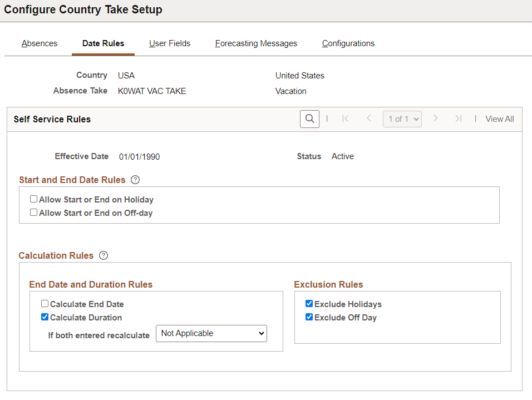Screen dimensions: 532x400
Task: Open the 1 of 1 row selector
Action: click(402, 118)
